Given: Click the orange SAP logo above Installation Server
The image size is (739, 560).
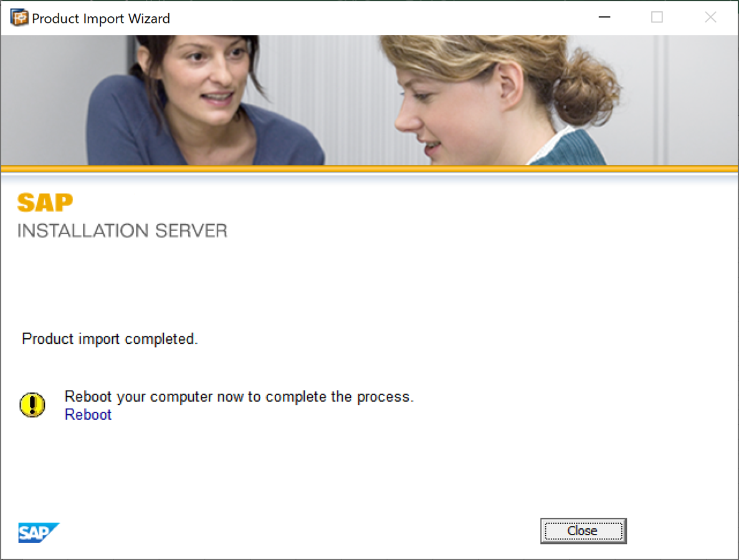Looking at the screenshot, I should point(45,202).
